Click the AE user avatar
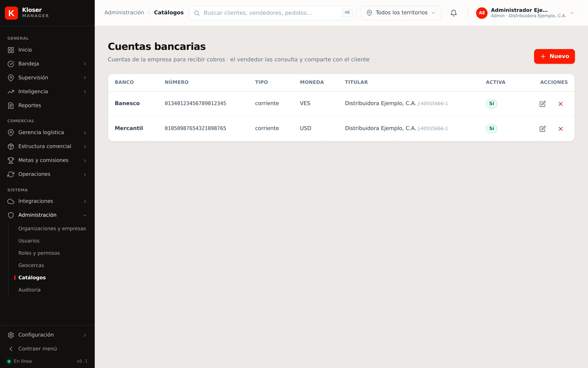The width and height of the screenshot is (588, 368). click(482, 13)
